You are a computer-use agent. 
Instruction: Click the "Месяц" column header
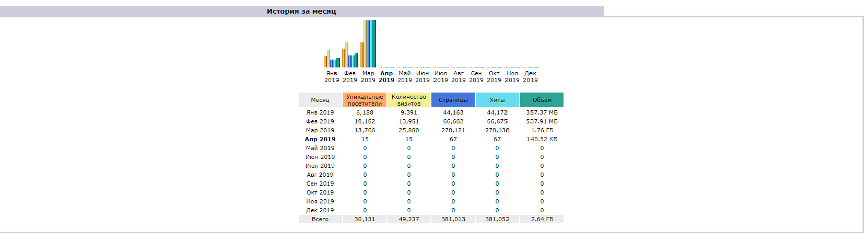(x=320, y=100)
